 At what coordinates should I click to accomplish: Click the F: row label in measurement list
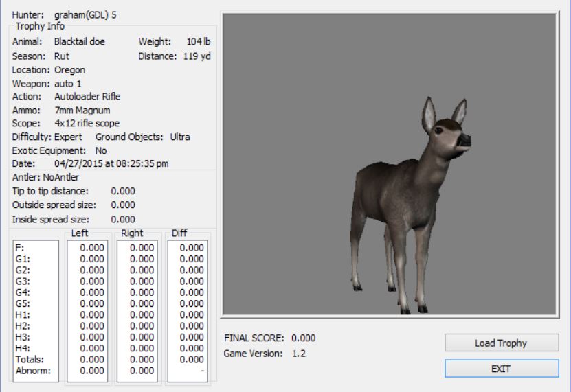click(x=21, y=248)
